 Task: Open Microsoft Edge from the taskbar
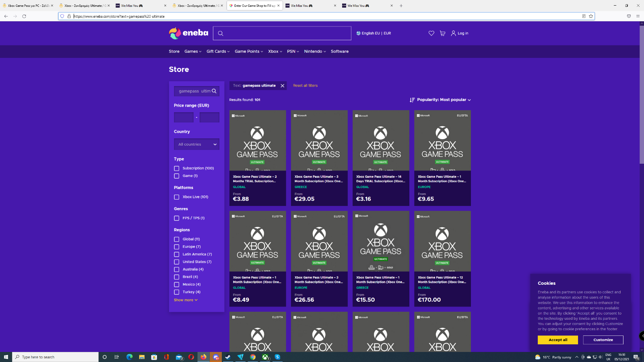[129, 357]
